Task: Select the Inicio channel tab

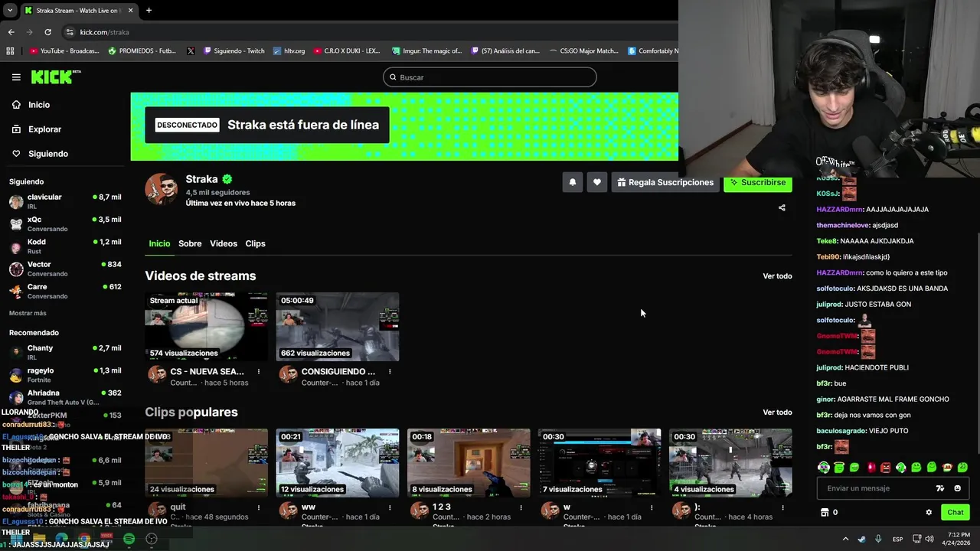Action: click(x=159, y=243)
